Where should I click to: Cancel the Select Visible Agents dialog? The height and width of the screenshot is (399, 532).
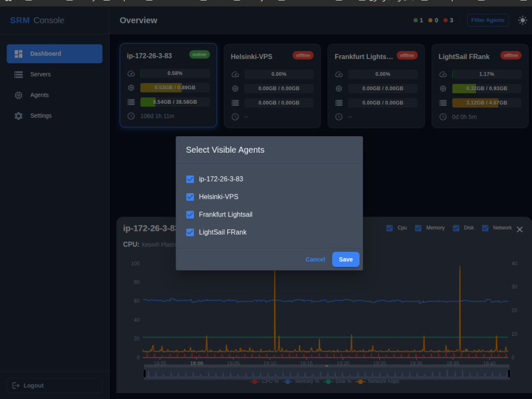(315, 259)
